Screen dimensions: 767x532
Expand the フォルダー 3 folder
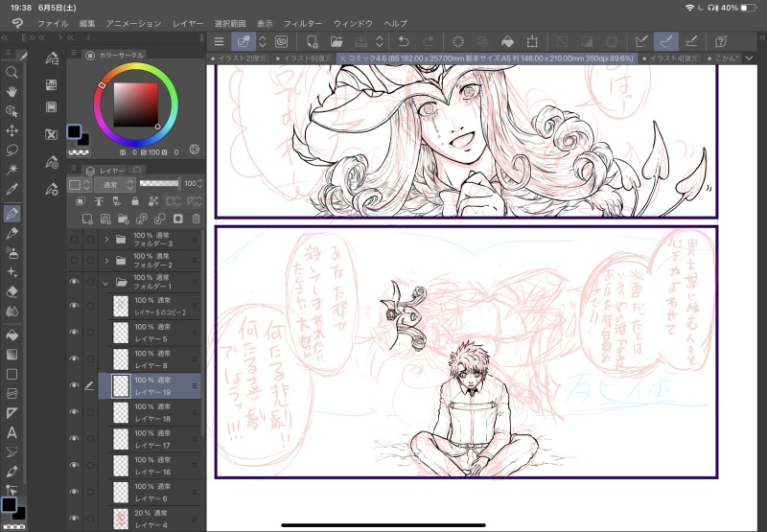[106, 240]
